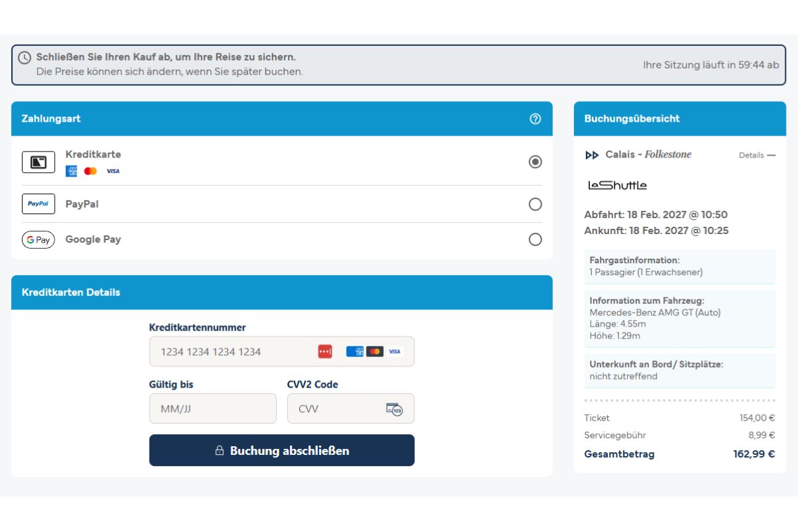Image resolution: width=798 pixels, height=532 pixels.
Task: Click the help question mark icon in Zahlungsart
Action: click(535, 119)
